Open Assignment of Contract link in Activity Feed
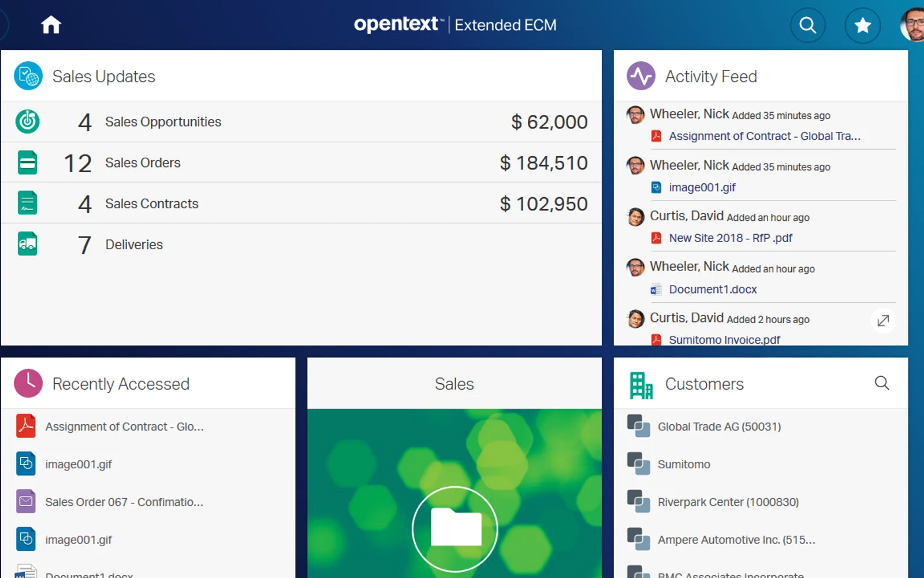Viewport: 924px width, 578px height. tap(764, 136)
